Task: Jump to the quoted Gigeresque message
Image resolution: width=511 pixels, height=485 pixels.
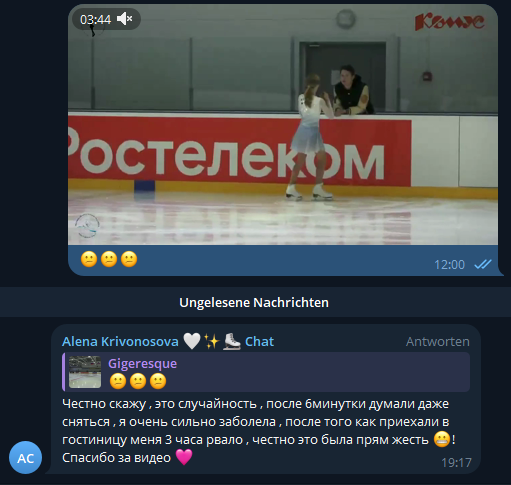Action: 266,372
